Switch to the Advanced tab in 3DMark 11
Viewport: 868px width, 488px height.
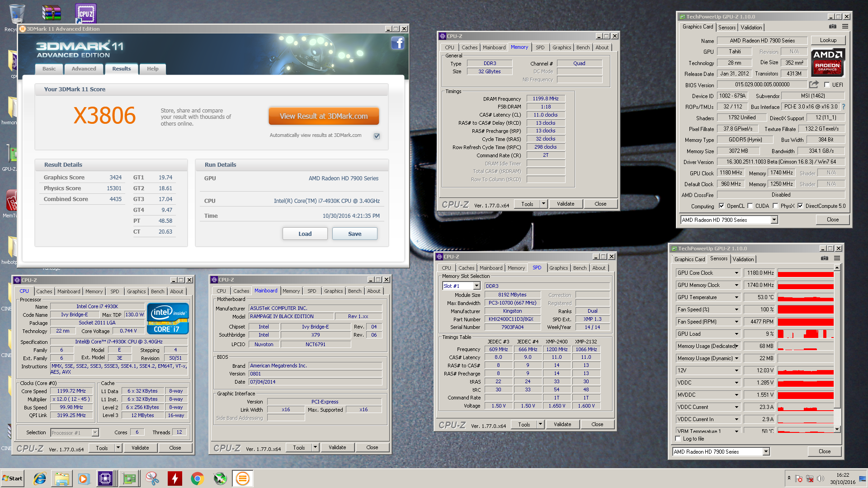[x=84, y=69]
